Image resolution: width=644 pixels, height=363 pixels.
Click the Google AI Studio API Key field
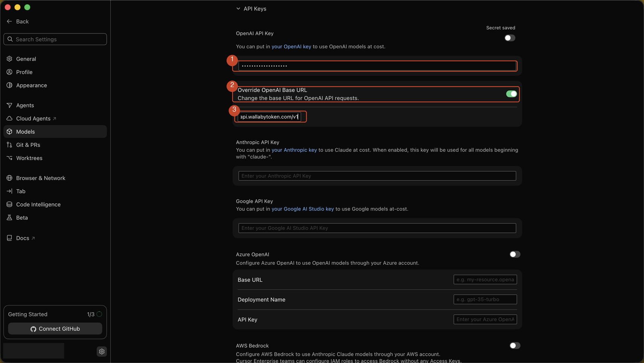[377, 228]
